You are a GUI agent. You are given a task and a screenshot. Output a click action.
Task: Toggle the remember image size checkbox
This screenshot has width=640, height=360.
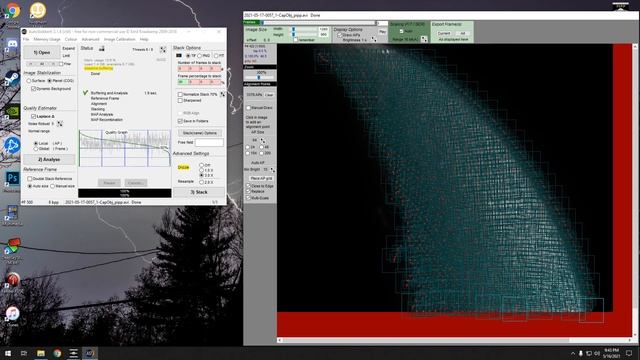pos(296,40)
